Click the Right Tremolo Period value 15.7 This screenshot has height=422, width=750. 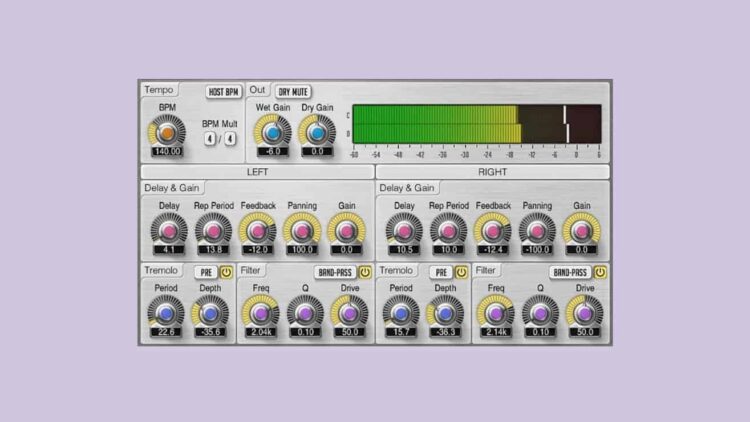tap(401, 332)
